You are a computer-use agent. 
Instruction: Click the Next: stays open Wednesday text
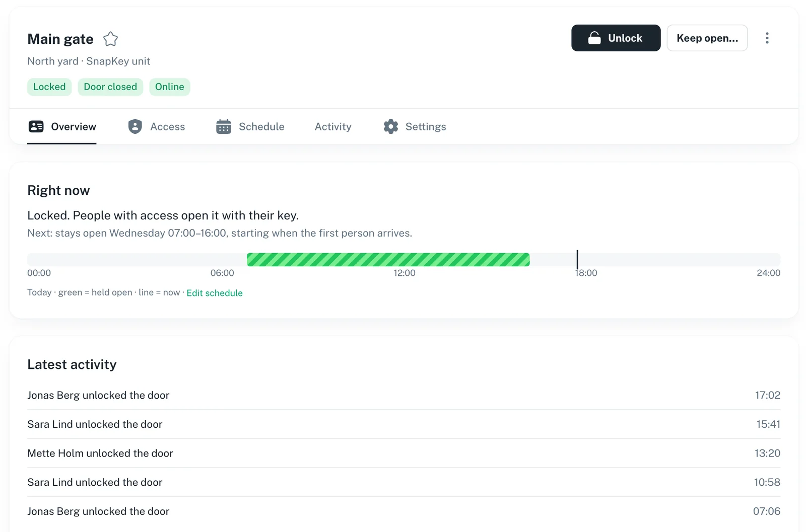pyautogui.click(x=220, y=233)
